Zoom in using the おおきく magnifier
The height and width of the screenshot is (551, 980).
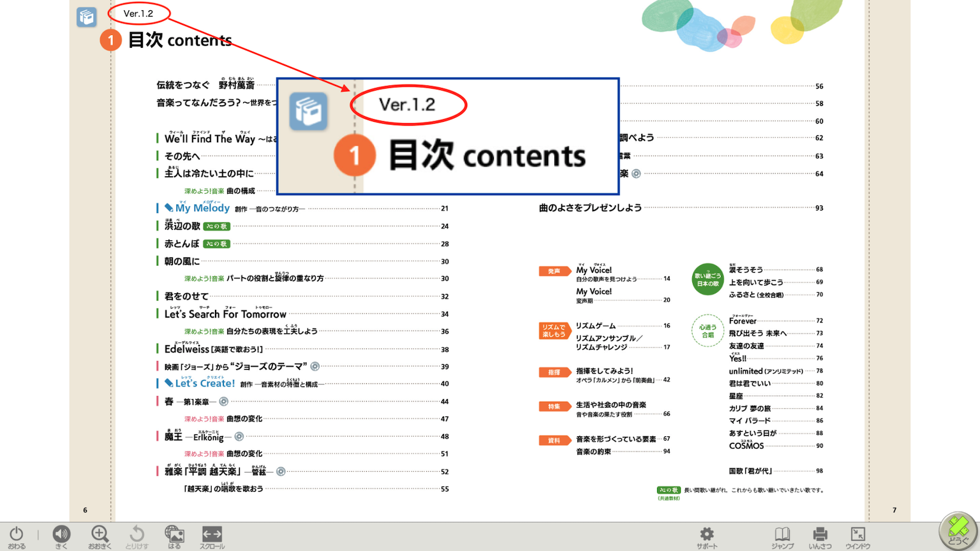(x=100, y=536)
